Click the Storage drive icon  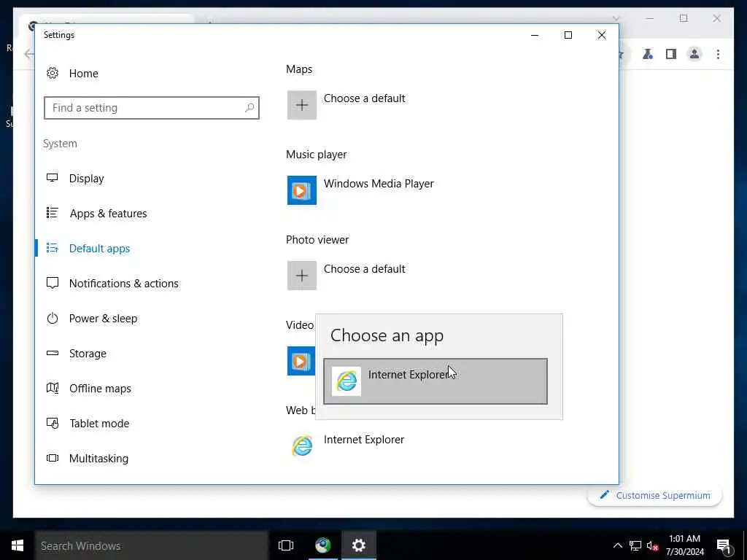(53, 353)
